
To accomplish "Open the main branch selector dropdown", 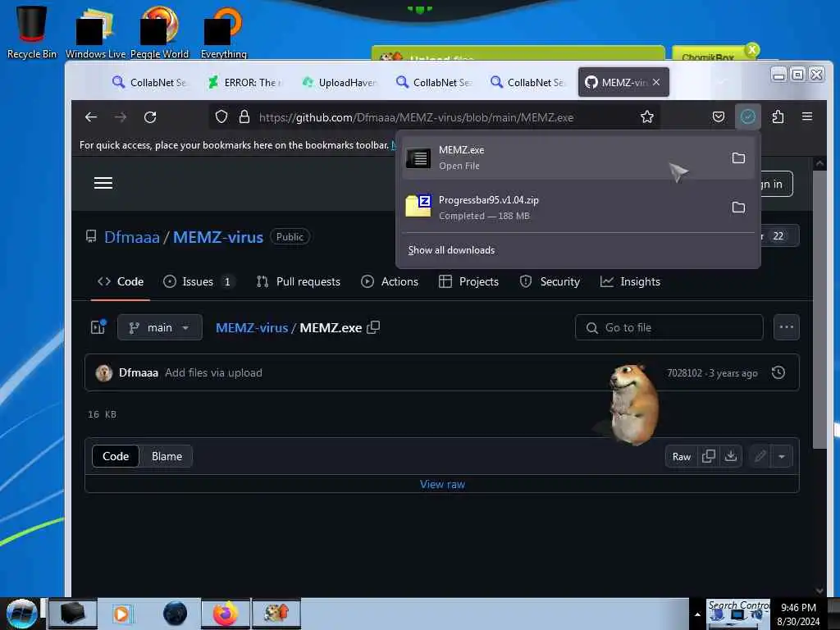I will (x=160, y=327).
